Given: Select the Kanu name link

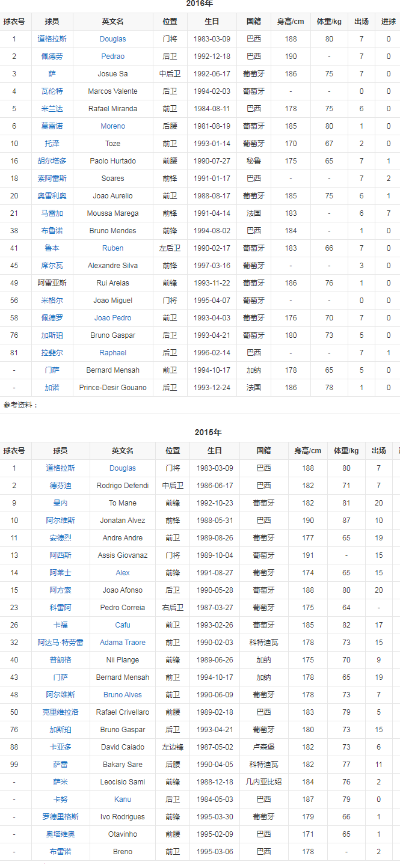Looking at the screenshot, I should click(x=123, y=799).
